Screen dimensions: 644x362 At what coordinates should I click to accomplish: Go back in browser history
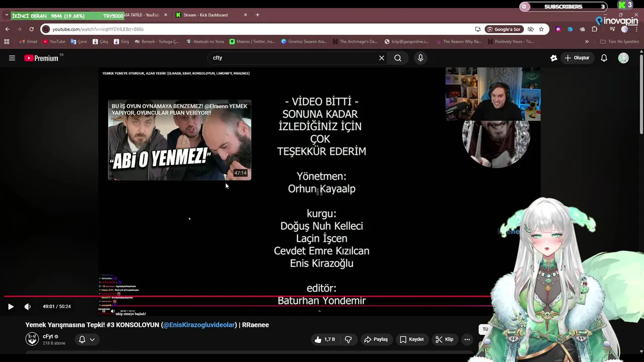[x=7, y=29]
